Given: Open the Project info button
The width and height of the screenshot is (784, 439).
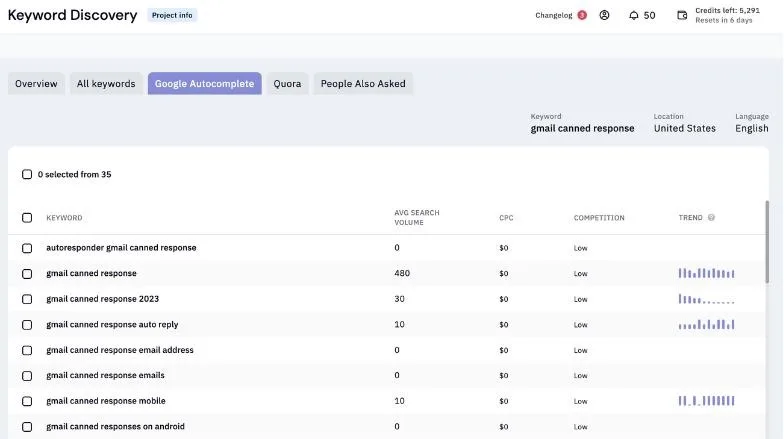Looking at the screenshot, I should tap(172, 15).
